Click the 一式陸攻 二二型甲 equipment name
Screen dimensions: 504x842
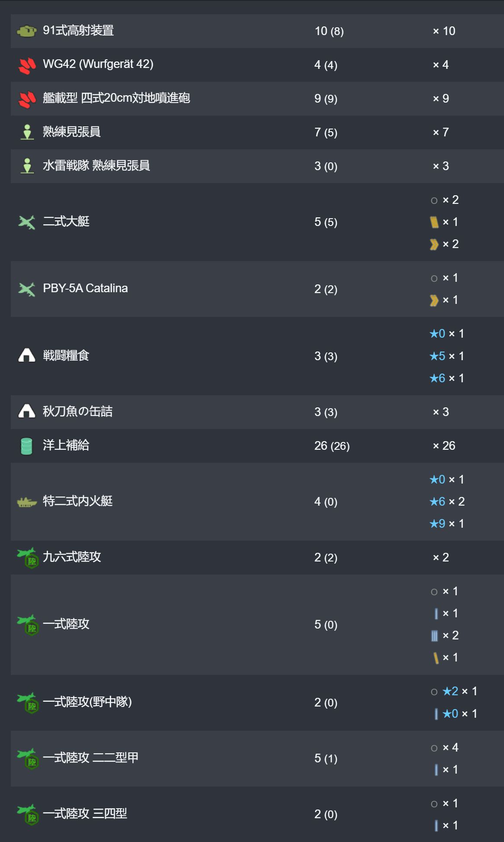90,758
